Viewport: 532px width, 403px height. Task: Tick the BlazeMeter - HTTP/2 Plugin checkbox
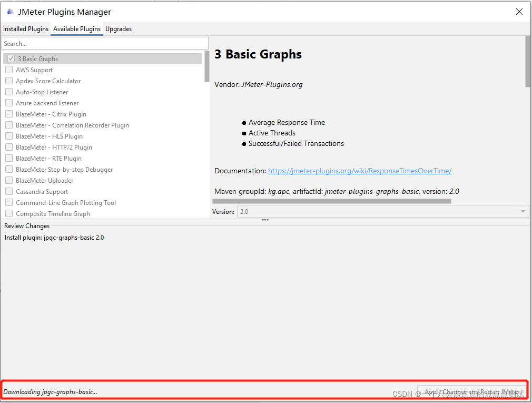point(9,147)
